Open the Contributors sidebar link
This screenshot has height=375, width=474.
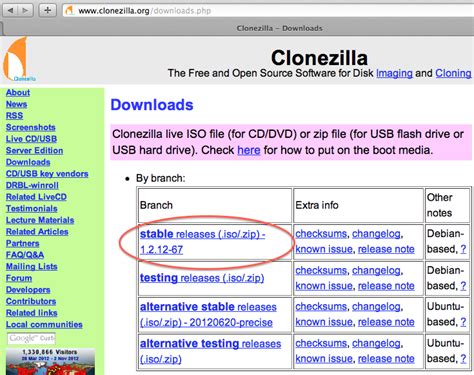[x=31, y=301]
